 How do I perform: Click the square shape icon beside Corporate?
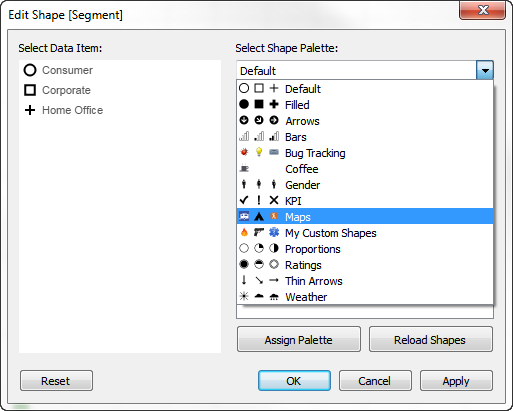[30, 90]
